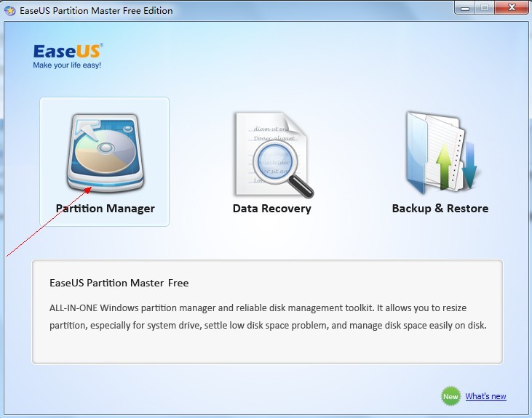Click the 'EaseUS Partition Master Free' heading
The width and height of the screenshot is (532, 418).
pyautogui.click(x=119, y=283)
